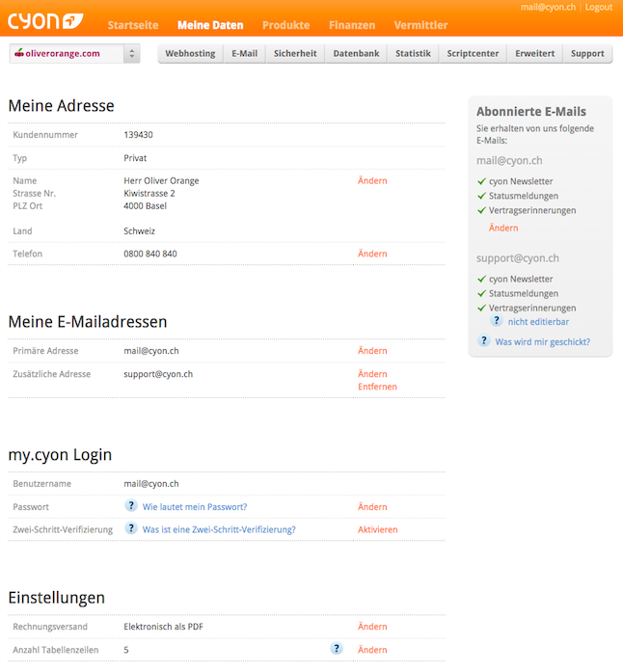Click the phone number 0800 840 840
Screen dimensions: 623x672
click(150, 254)
